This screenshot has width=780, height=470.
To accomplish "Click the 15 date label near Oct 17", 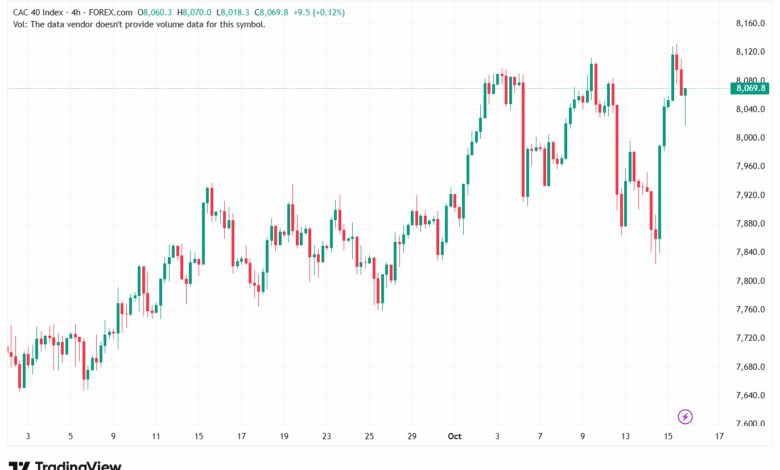I will pyautogui.click(x=668, y=436).
